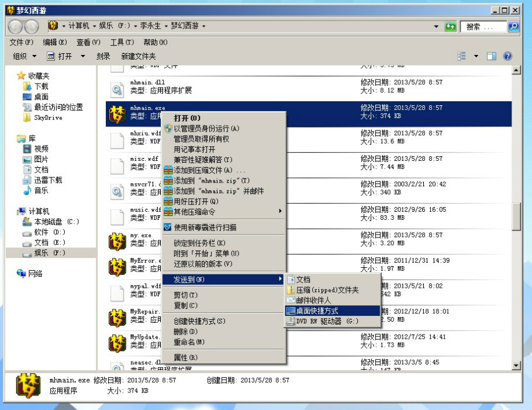Screen dimensions: 532x410
Task: Click the misc.wdf blank file icon
Action: pyautogui.click(x=117, y=166)
